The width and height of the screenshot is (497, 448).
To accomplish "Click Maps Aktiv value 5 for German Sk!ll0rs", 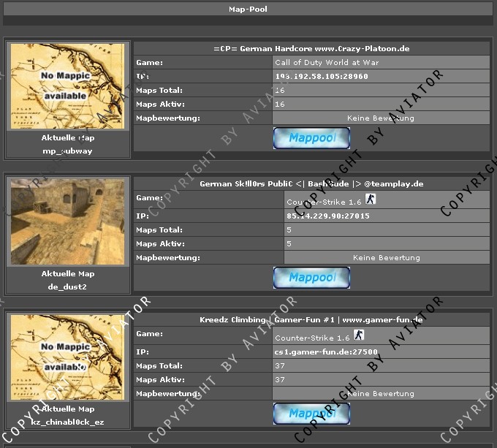I will pyautogui.click(x=289, y=244).
